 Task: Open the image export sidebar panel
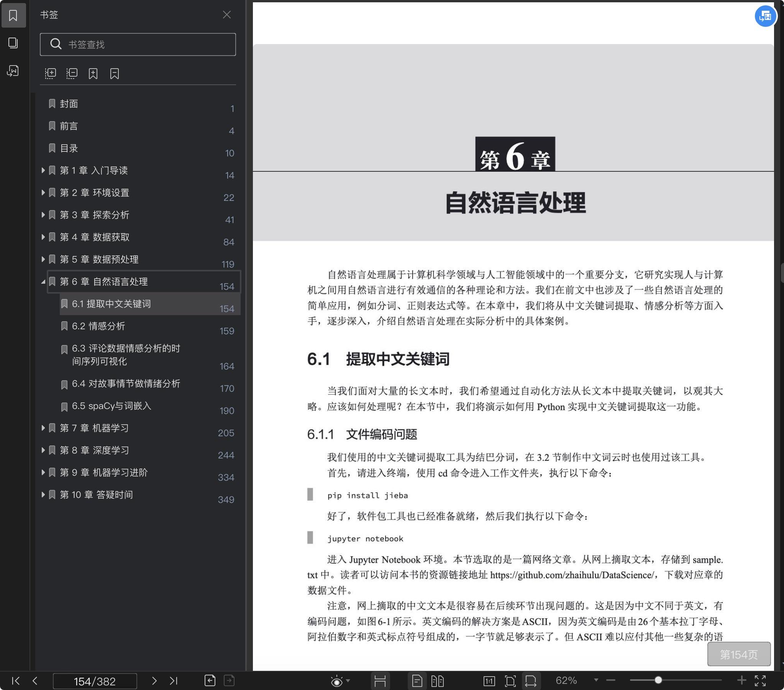point(13,71)
